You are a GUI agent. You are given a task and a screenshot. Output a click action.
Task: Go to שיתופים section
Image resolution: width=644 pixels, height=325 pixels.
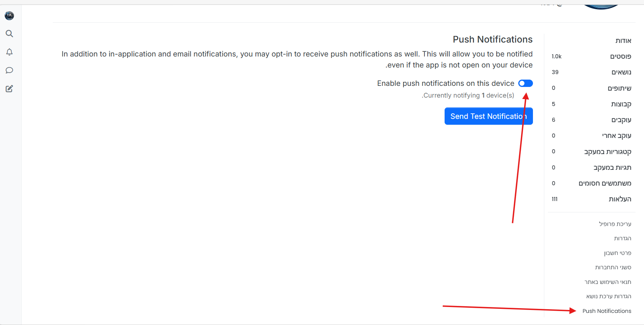tap(619, 88)
